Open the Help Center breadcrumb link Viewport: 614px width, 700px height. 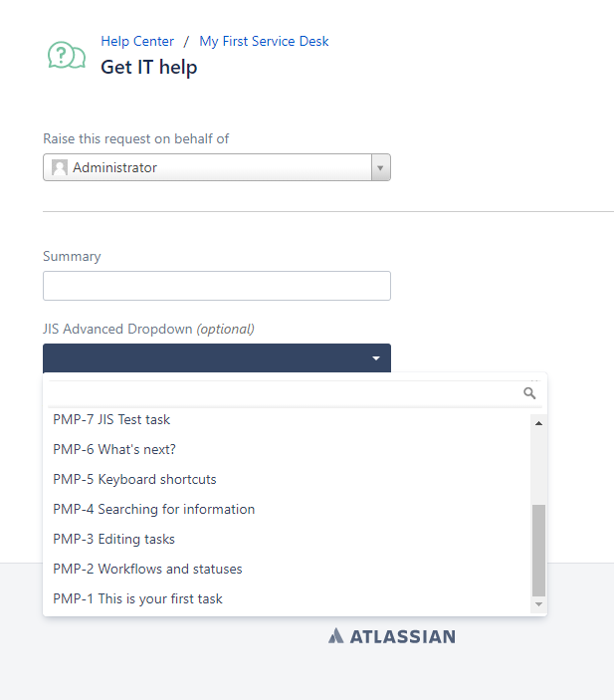tap(137, 42)
